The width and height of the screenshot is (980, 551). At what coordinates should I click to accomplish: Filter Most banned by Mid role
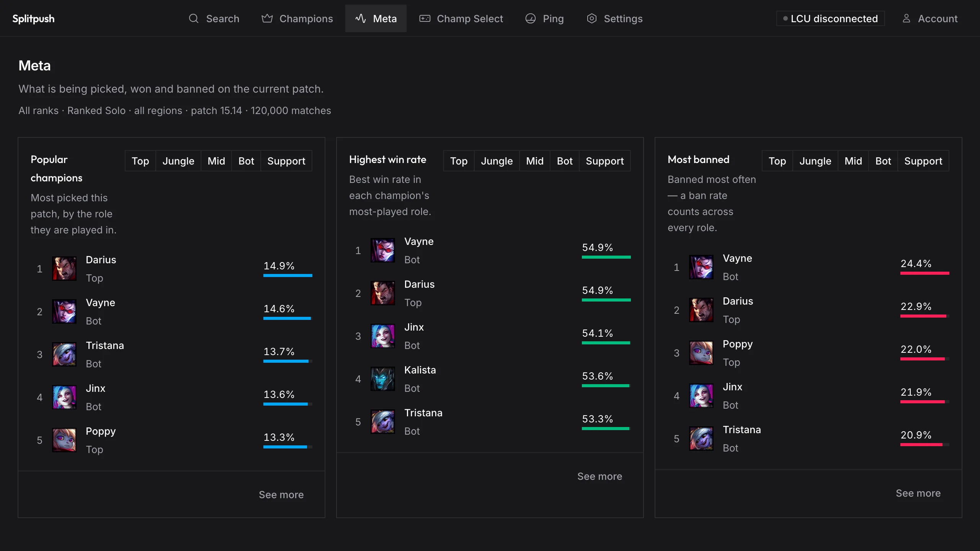coord(853,161)
